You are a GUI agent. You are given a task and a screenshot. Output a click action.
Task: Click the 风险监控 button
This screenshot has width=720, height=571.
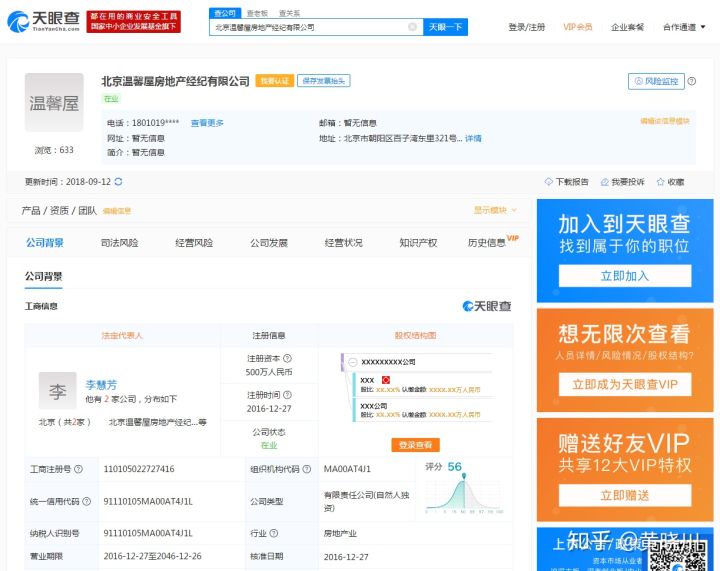(x=656, y=81)
